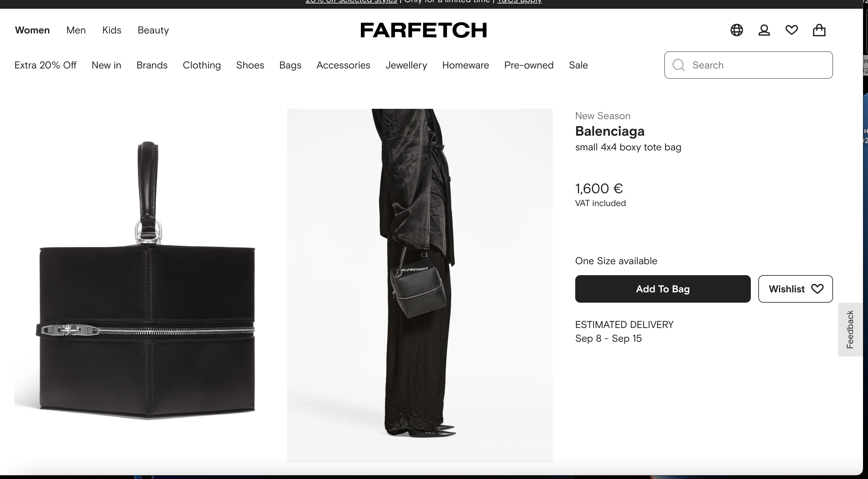Screen dimensions: 868x479
Task: Click the FARFETCH logo
Action: [424, 30]
